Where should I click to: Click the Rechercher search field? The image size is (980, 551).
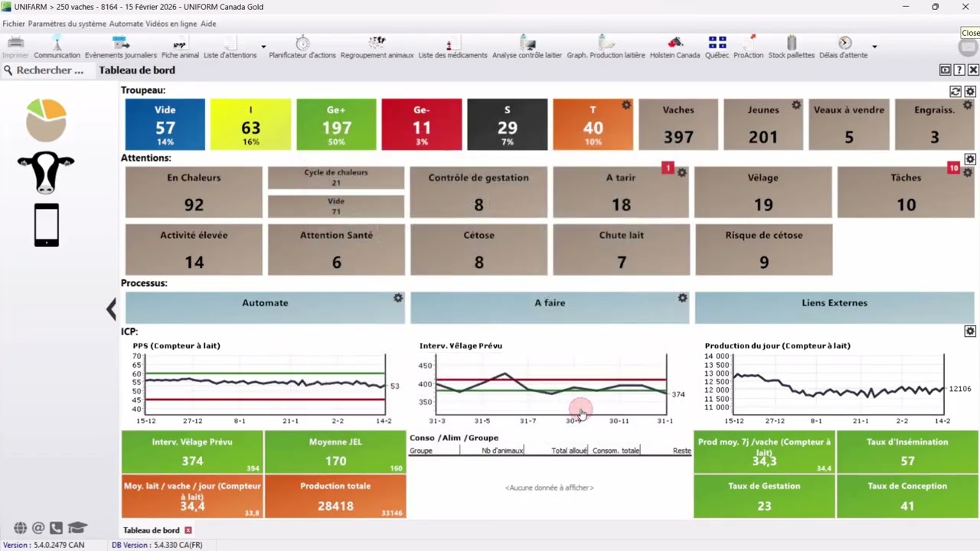click(x=50, y=70)
